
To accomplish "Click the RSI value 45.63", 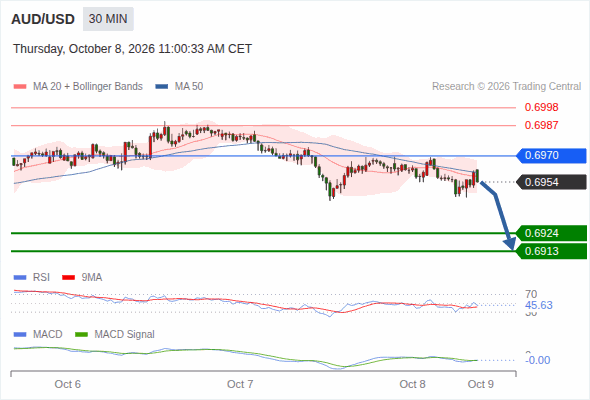I will (x=539, y=305).
